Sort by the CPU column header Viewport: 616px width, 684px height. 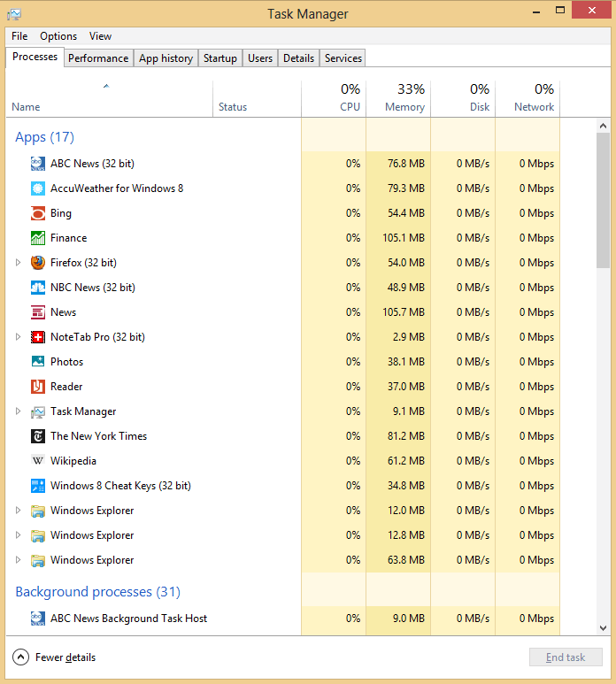334,98
